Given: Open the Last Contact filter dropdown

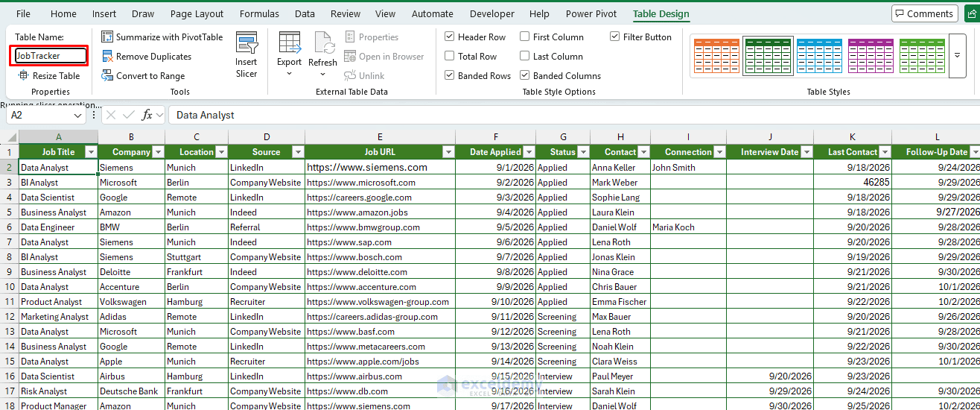Looking at the screenshot, I should pyautogui.click(x=884, y=152).
